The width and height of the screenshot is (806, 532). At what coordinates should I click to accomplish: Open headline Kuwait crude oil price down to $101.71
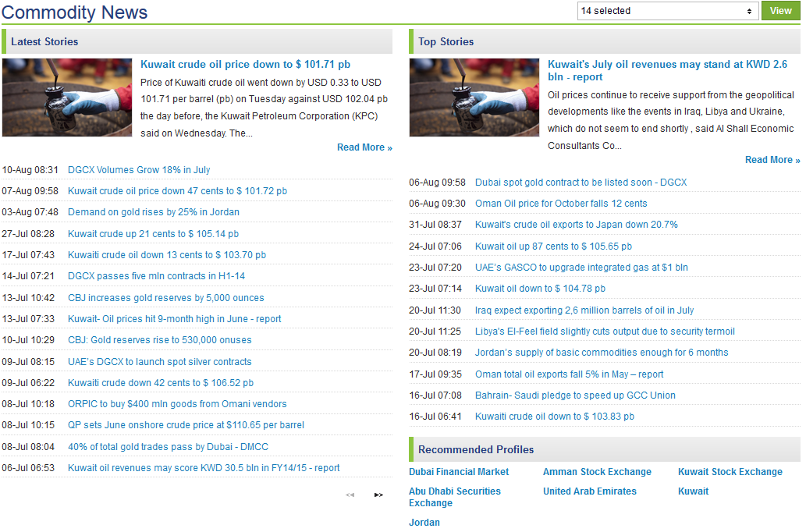click(245, 64)
